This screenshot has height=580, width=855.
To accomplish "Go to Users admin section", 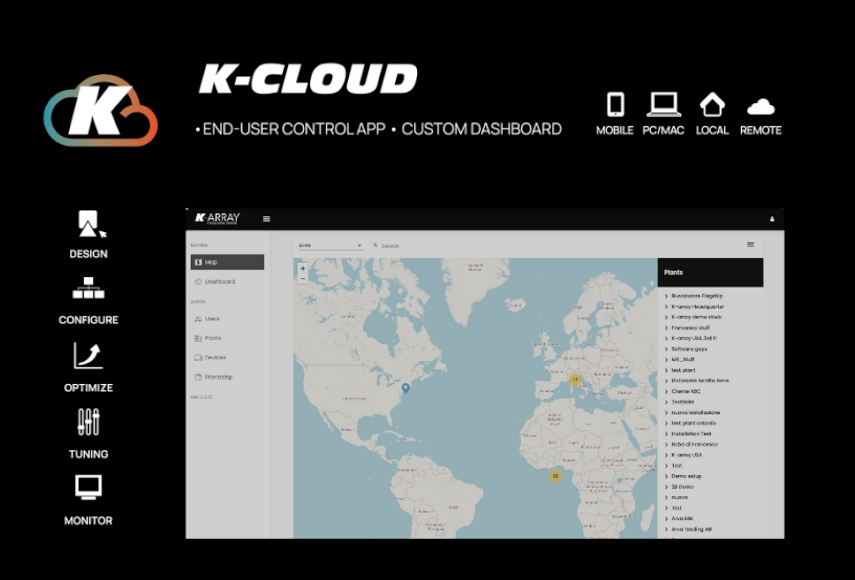I will [x=207, y=319].
